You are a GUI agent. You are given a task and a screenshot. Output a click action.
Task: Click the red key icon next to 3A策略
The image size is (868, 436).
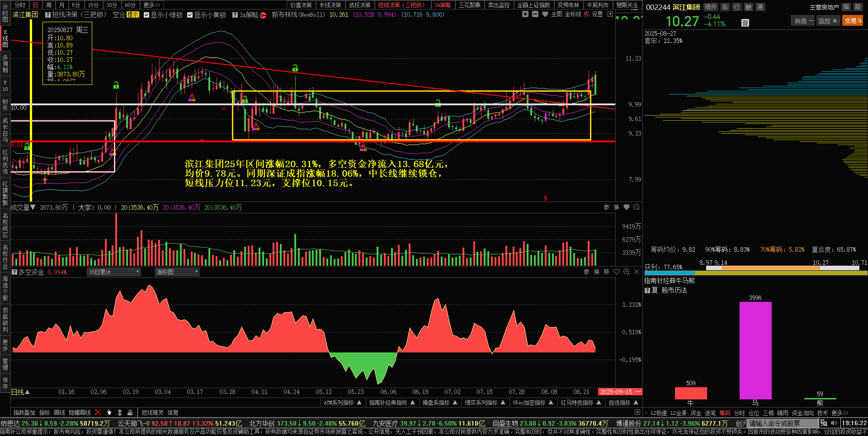tap(263, 15)
